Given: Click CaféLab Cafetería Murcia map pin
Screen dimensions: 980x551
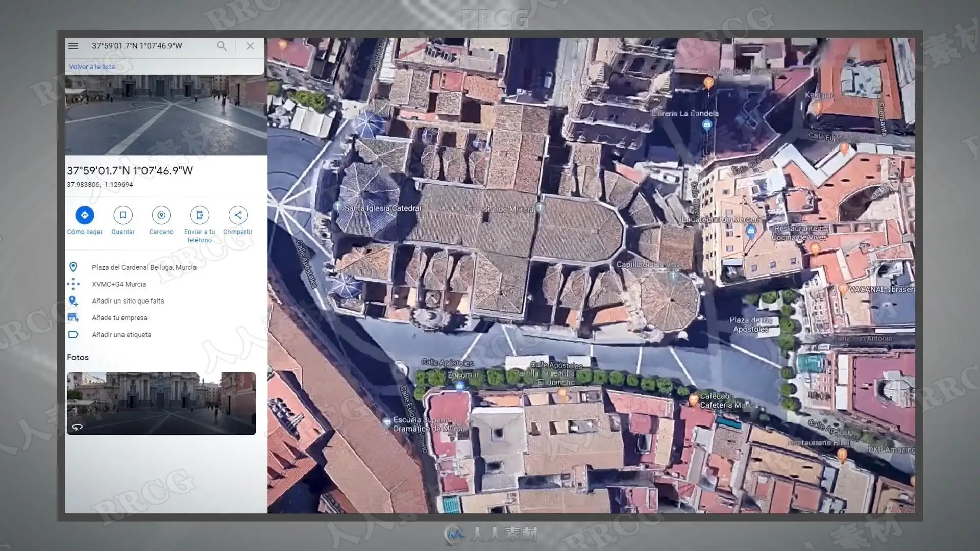Looking at the screenshot, I should pos(693,399).
